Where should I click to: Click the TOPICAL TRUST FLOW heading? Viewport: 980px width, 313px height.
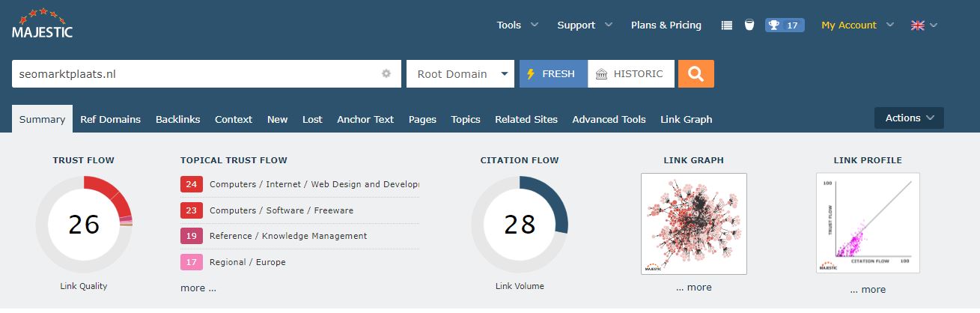click(x=234, y=160)
